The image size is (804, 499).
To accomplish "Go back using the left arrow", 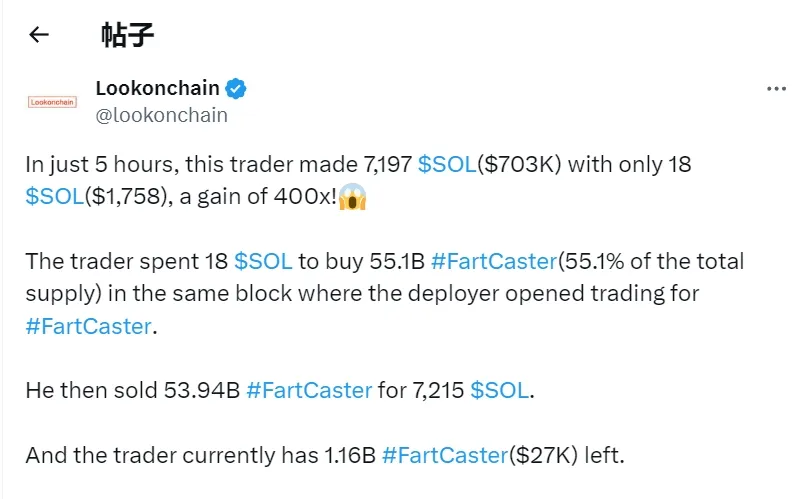I will point(38,35).
